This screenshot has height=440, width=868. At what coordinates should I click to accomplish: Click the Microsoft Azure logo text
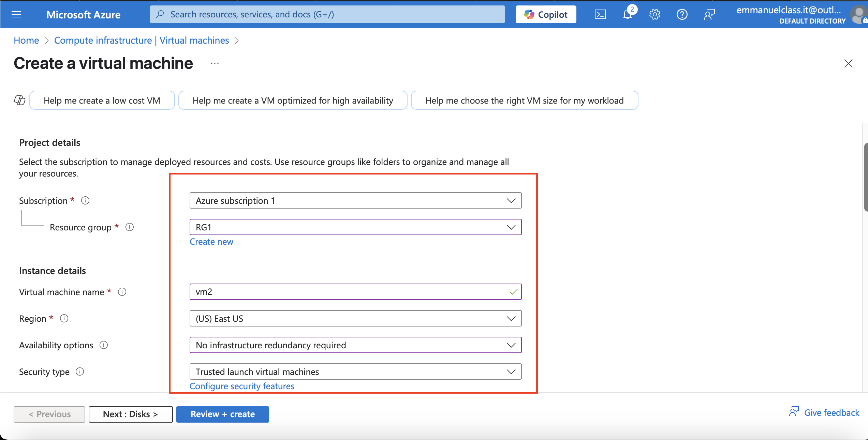[83, 14]
